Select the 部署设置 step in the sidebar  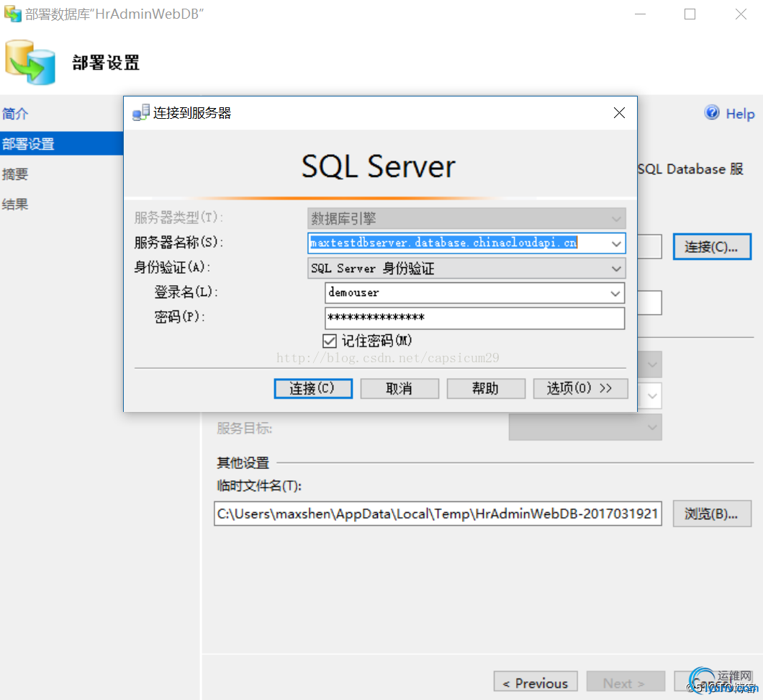(61, 143)
